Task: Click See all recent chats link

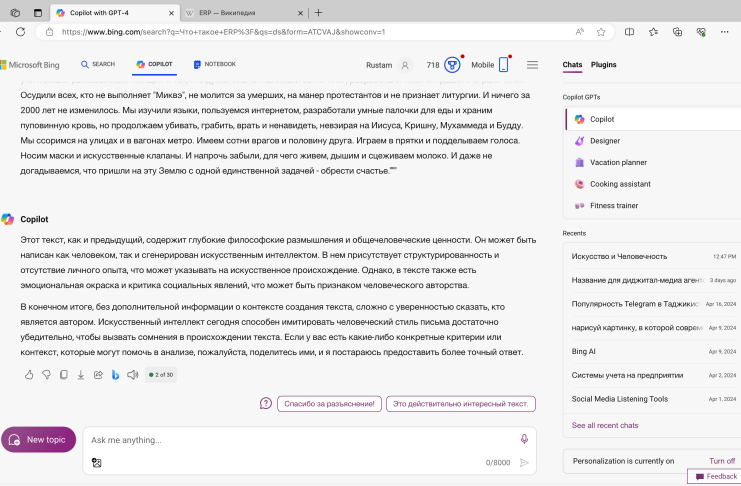Action: (604, 425)
